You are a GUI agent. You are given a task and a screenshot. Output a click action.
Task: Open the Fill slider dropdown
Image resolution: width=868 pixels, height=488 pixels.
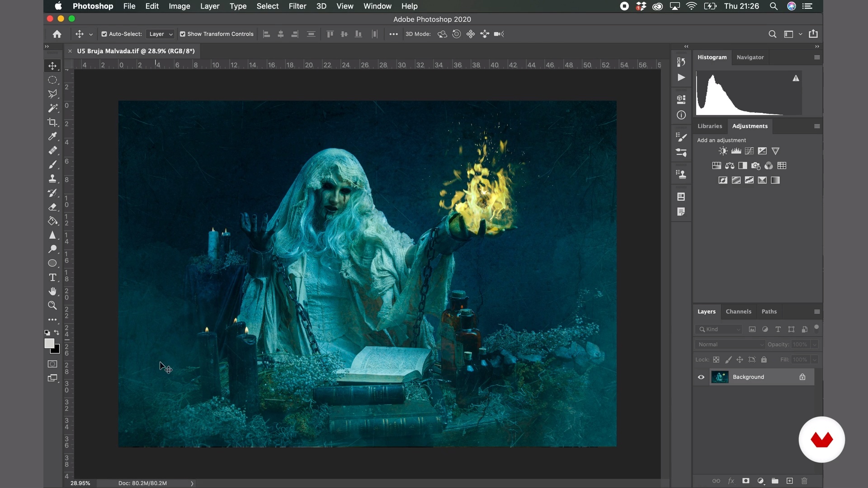814,360
